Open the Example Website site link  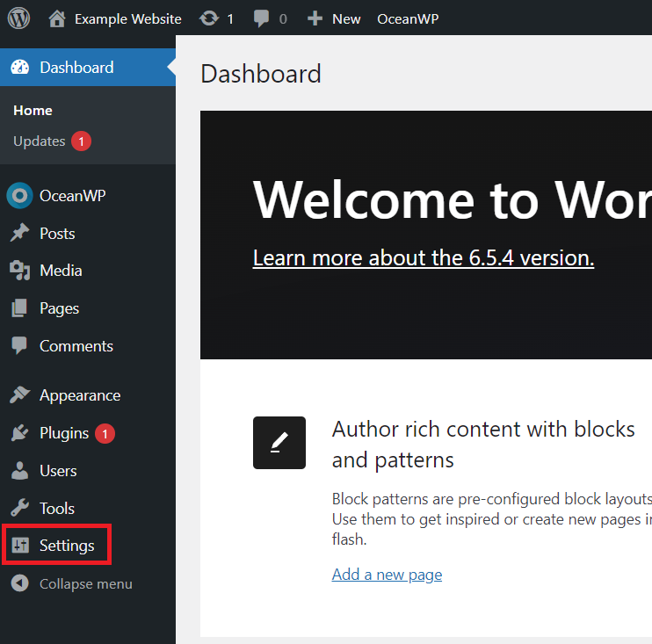(x=128, y=19)
